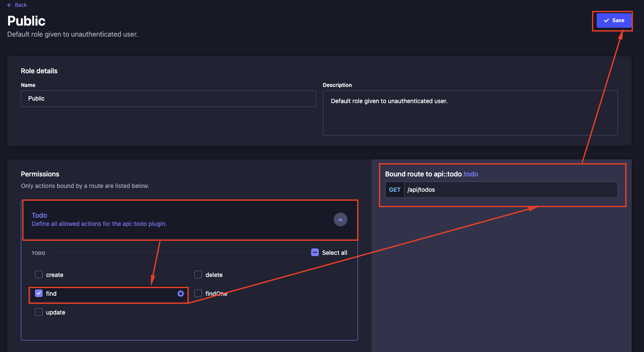Click the Public page title
Image resolution: width=644 pixels, height=352 pixels.
pyautogui.click(x=26, y=21)
